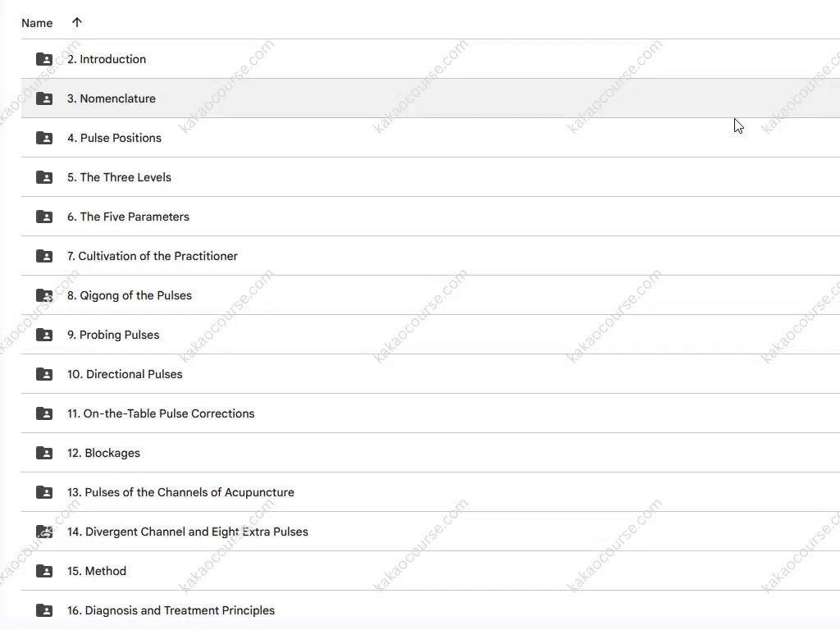Open 13. Pulses of the Channels of Acupuncture
840x630 pixels.
pyautogui.click(x=180, y=492)
